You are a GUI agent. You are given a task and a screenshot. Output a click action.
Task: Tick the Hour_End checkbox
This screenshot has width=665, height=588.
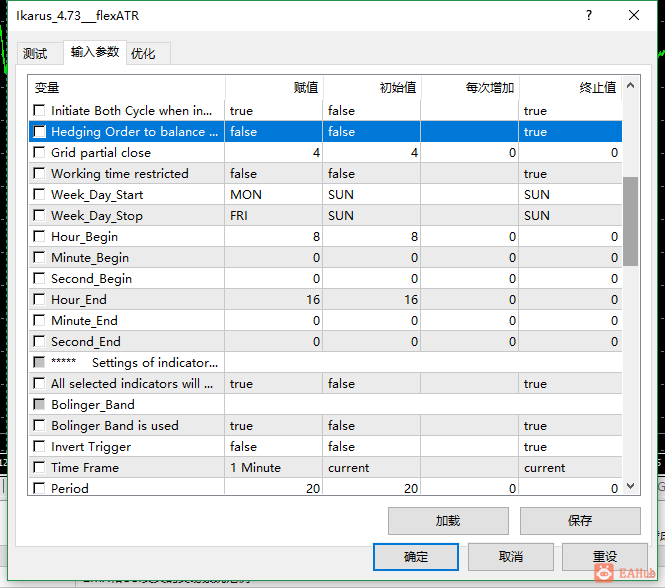(x=39, y=300)
